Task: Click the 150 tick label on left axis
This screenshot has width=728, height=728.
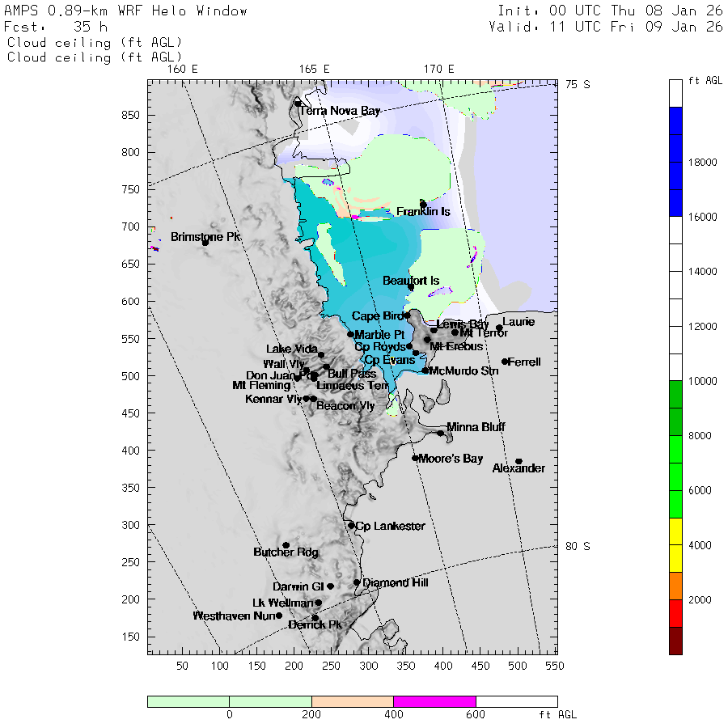Action: (130, 637)
